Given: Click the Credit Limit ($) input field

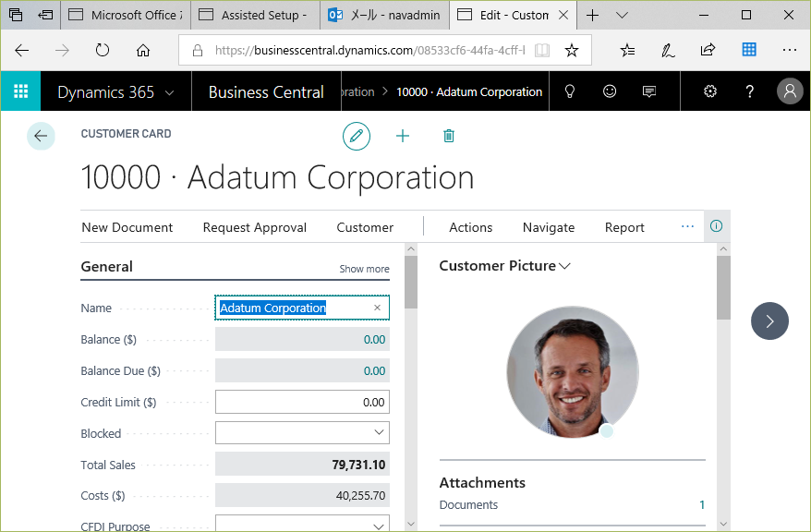Looking at the screenshot, I should [302, 402].
